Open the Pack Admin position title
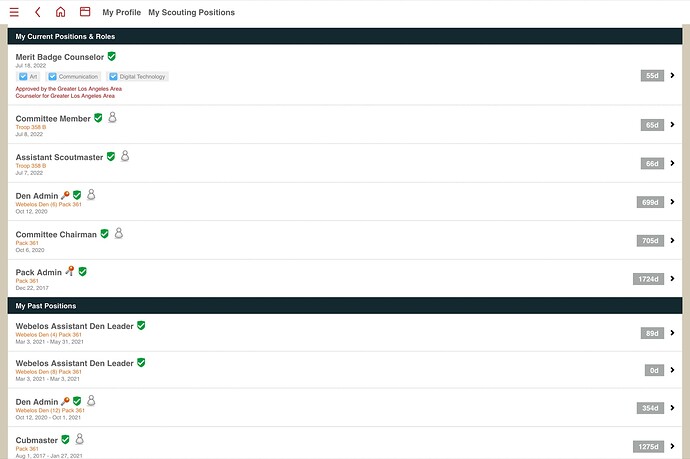The image size is (690, 459). tap(39, 272)
